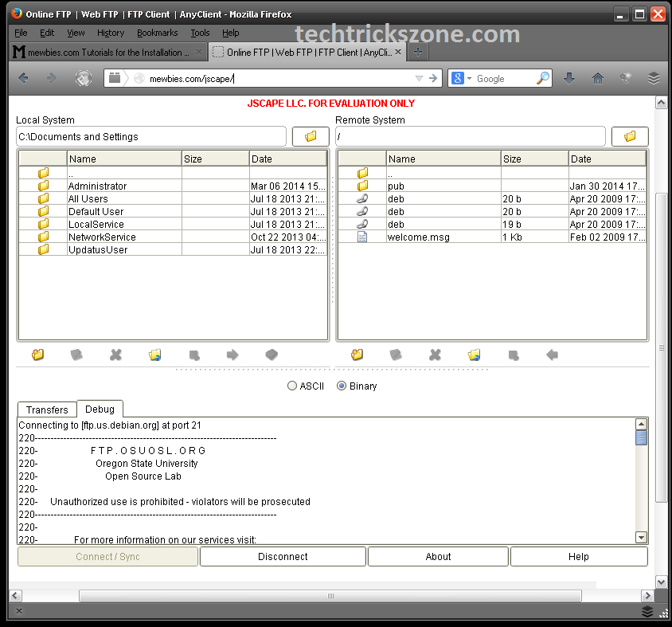The image size is (672, 627).
Task: Click the remote delete X icon
Action: pos(436,355)
